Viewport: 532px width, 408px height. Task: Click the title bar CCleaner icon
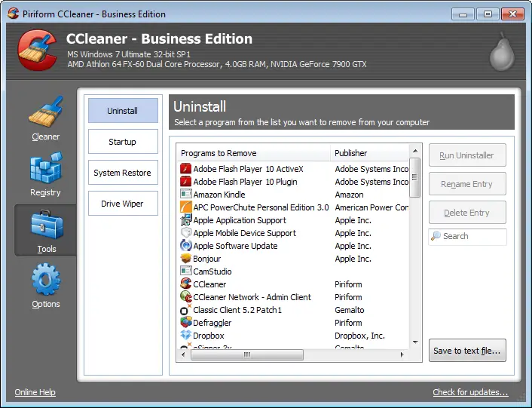pyautogui.click(x=14, y=14)
